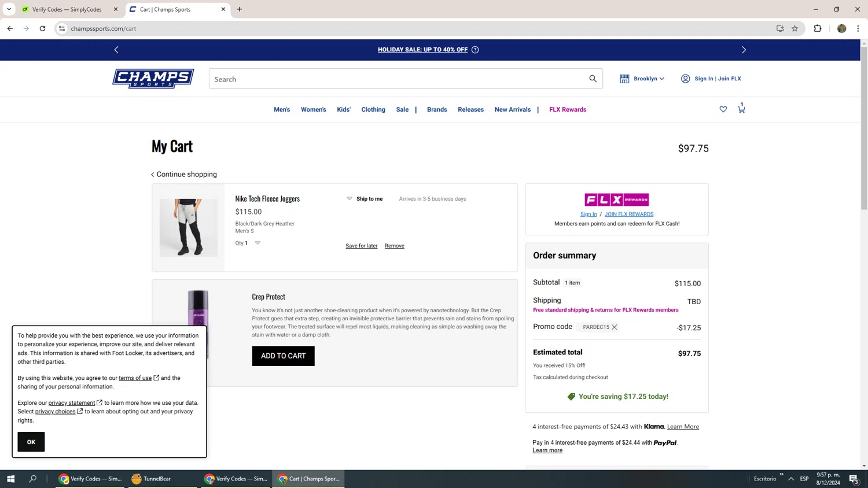Image resolution: width=868 pixels, height=488 pixels.
Task: Click the install app icon in address bar
Action: click(780, 28)
